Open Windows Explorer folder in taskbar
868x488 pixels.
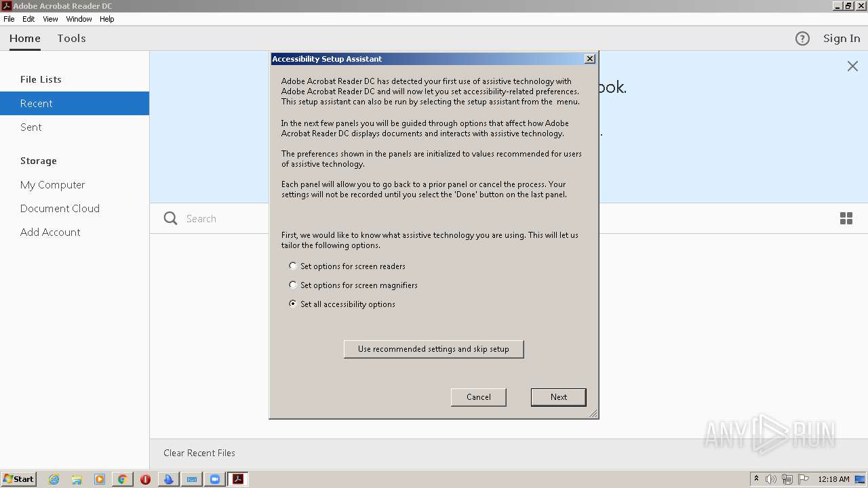(77, 479)
